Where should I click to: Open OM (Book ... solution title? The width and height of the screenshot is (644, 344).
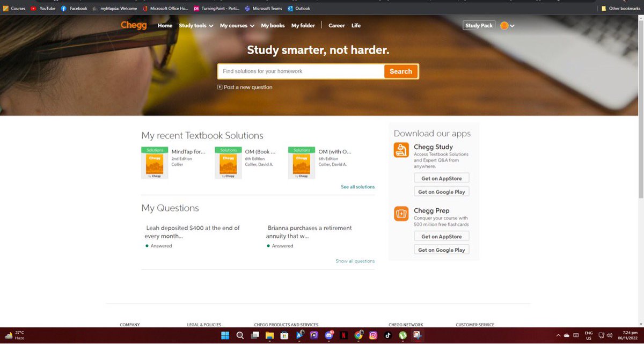point(260,152)
